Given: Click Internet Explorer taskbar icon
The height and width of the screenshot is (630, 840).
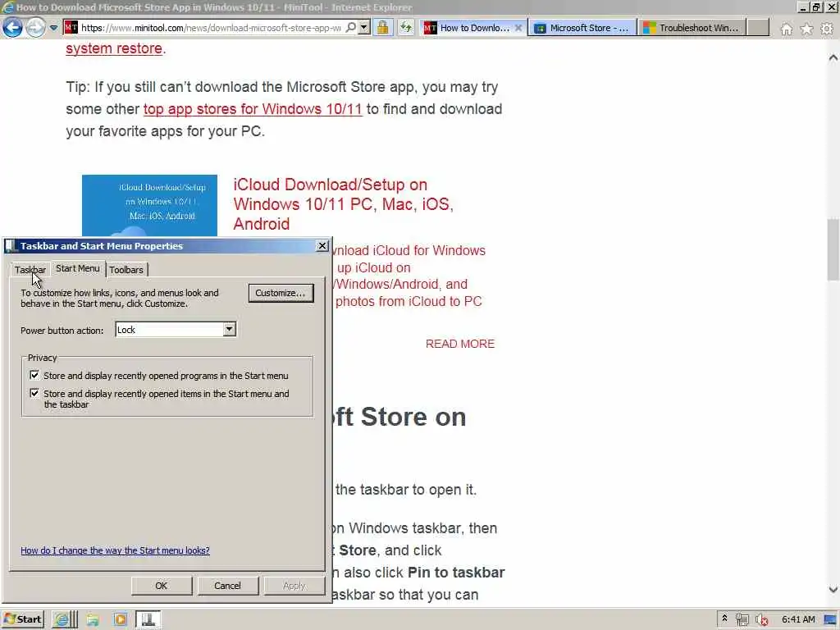Looking at the screenshot, I should pyautogui.click(x=62, y=620).
